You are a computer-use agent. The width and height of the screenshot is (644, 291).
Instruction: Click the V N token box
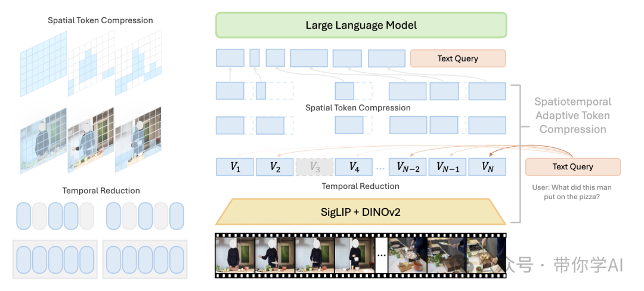pyautogui.click(x=487, y=166)
